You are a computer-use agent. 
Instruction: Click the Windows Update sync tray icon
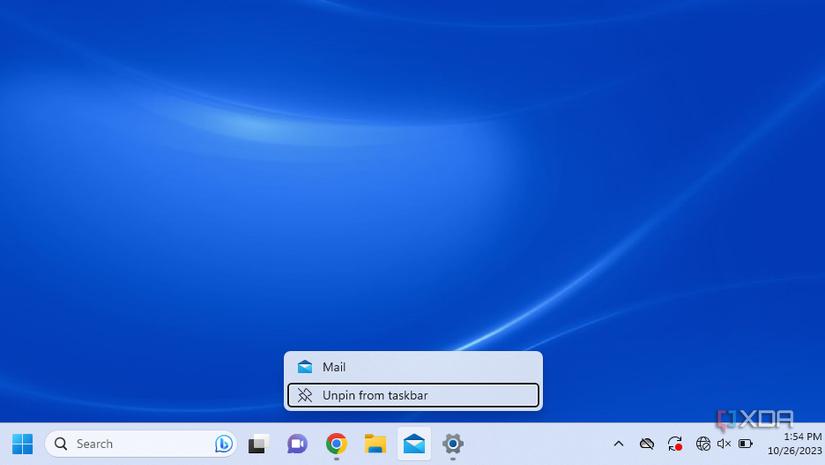point(675,444)
